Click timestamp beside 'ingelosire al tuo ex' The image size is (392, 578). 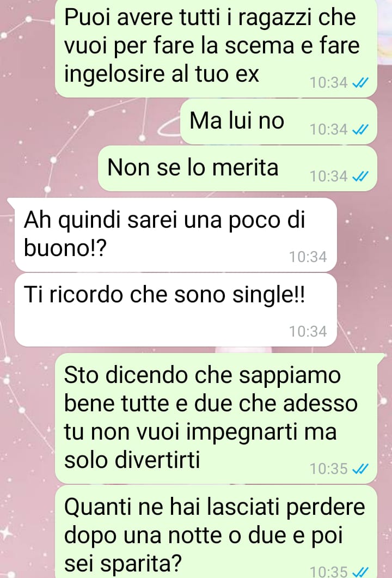[329, 83]
